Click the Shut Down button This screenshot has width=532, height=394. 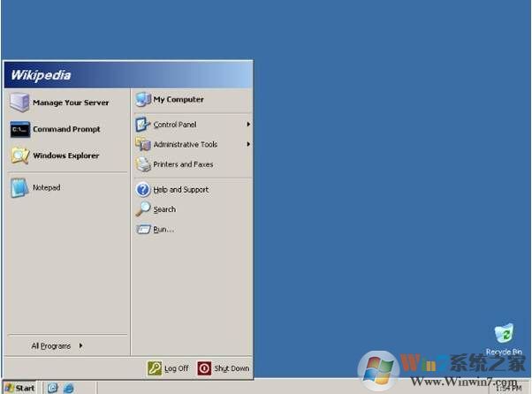tap(224, 368)
